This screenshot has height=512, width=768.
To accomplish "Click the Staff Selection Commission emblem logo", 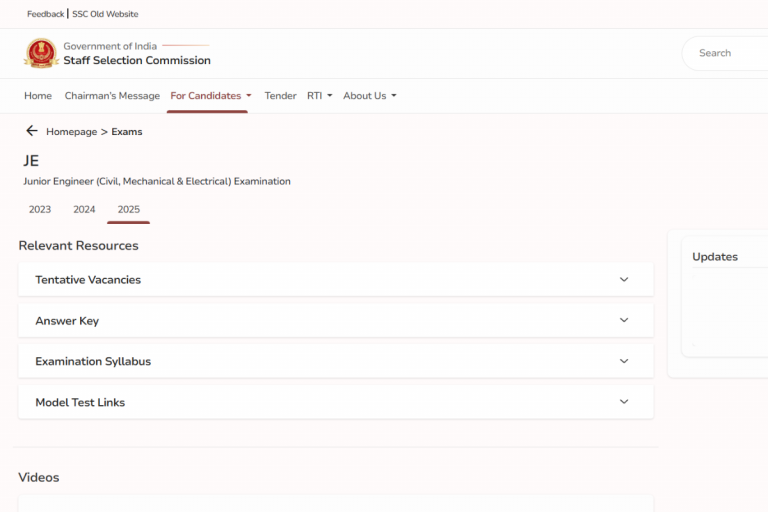I will pos(41,53).
